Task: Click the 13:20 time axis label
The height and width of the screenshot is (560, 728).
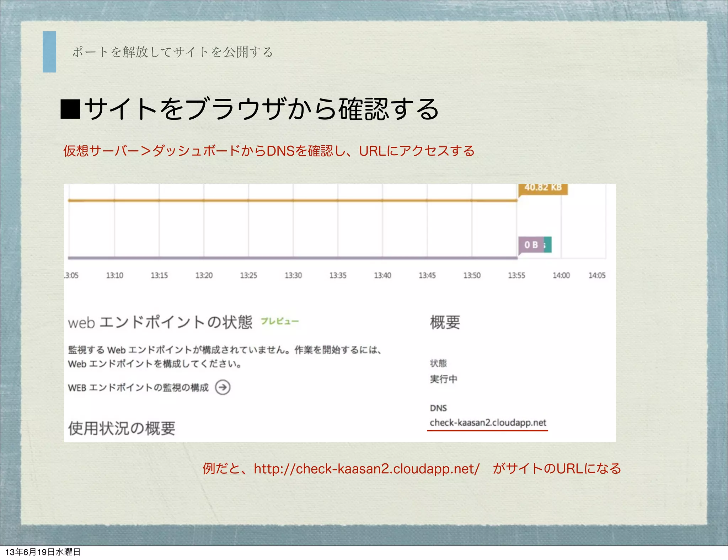Action: [x=204, y=275]
